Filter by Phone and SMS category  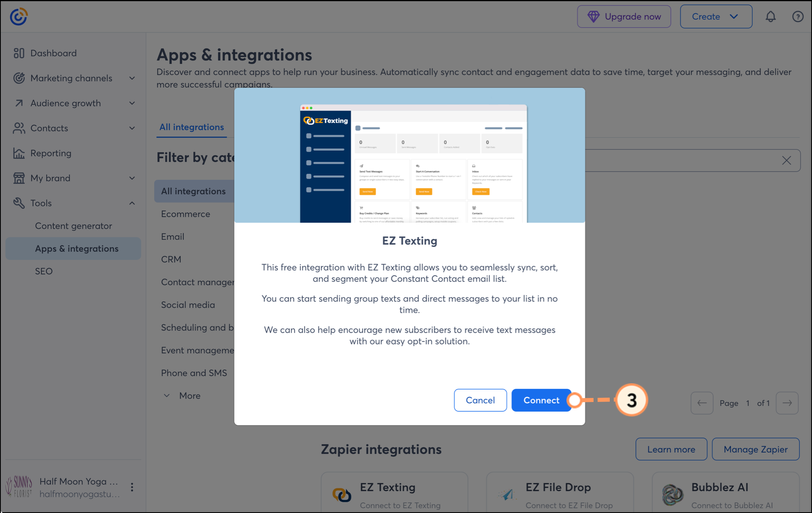194,373
